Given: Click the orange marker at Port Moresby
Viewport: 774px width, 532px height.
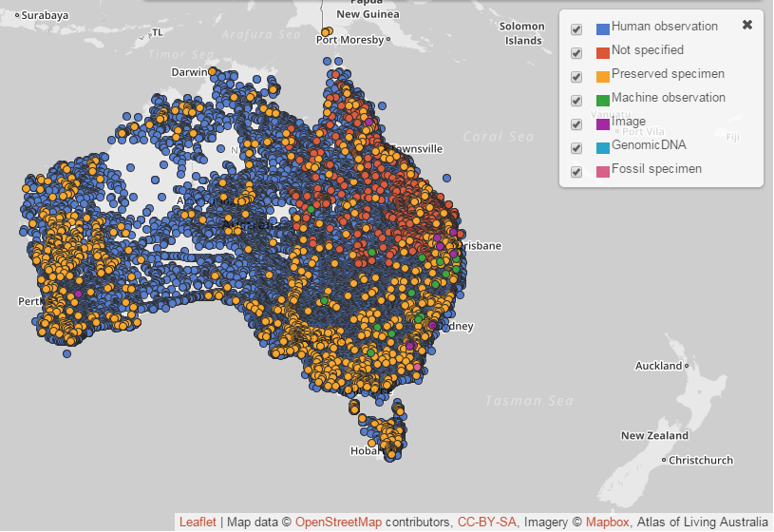Looking at the screenshot, I should (327, 31).
